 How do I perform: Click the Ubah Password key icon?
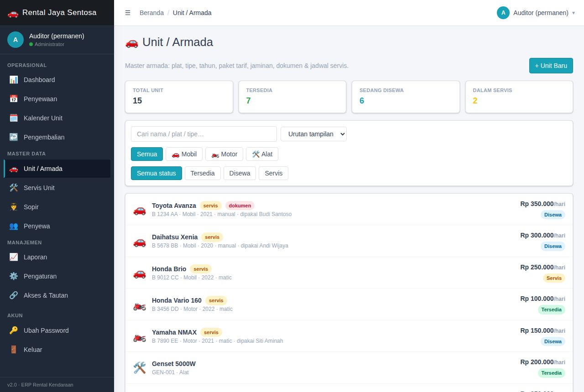coord(14,330)
